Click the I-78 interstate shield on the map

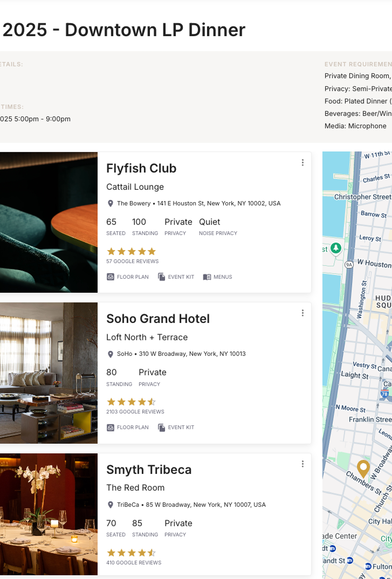[x=384, y=393]
